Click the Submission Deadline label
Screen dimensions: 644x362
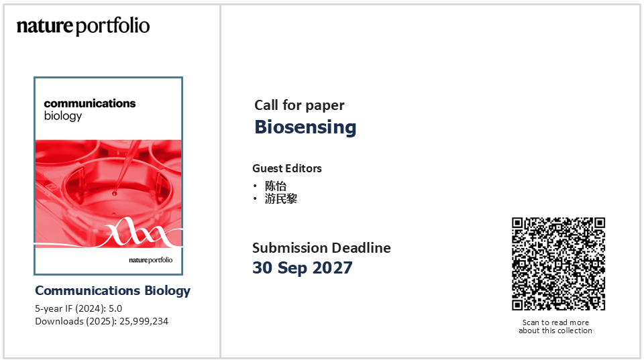[x=321, y=248]
